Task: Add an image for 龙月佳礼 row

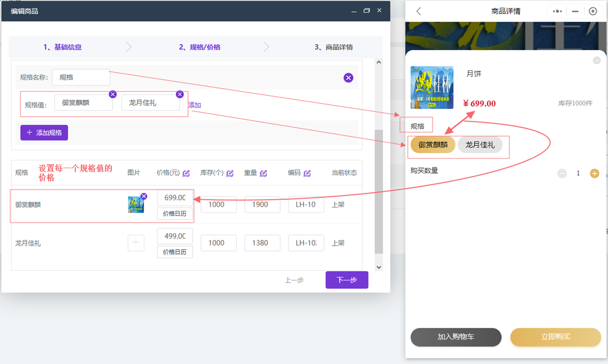Action: [x=136, y=243]
